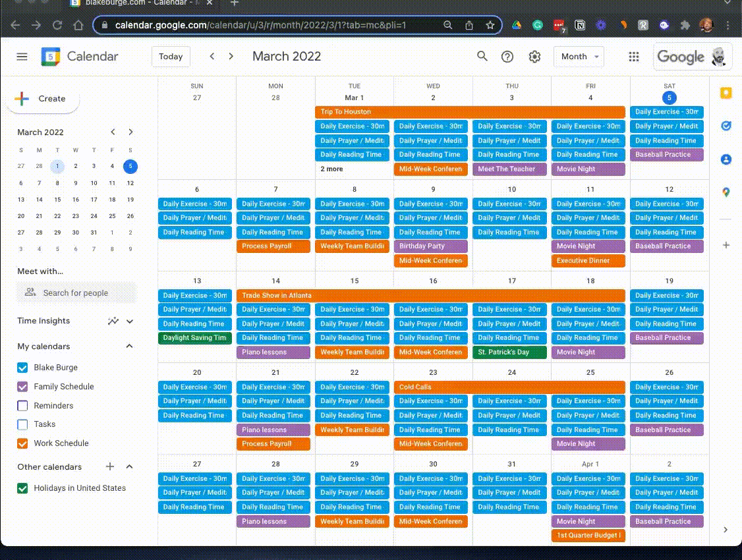The width and height of the screenshot is (742, 560).
Task: Open Settings gear menu
Action: point(534,57)
